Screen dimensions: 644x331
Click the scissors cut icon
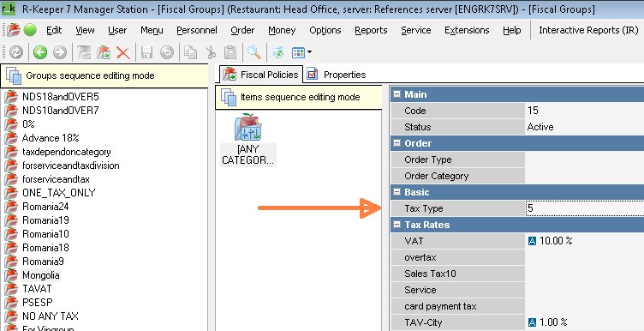[211, 52]
